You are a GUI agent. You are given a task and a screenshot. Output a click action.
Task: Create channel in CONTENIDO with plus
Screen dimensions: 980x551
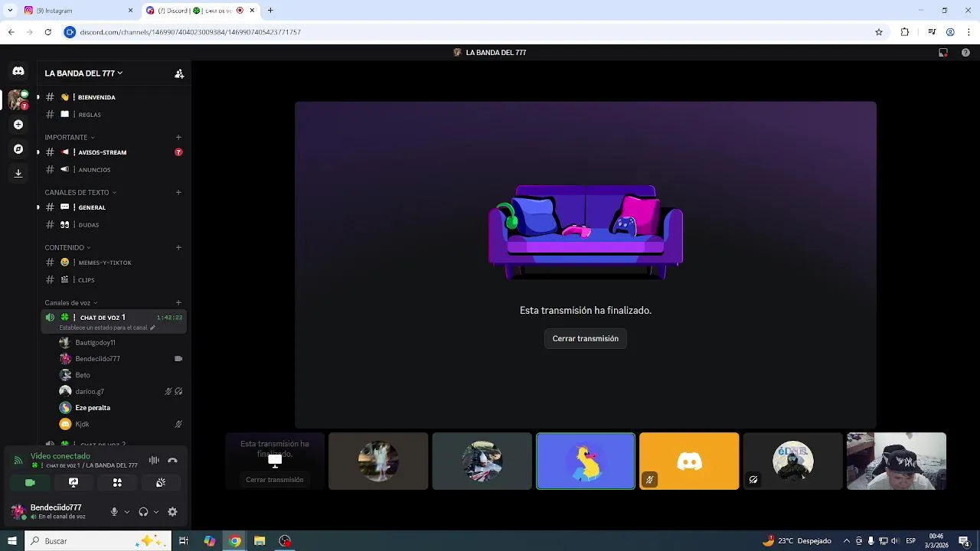(x=178, y=248)
